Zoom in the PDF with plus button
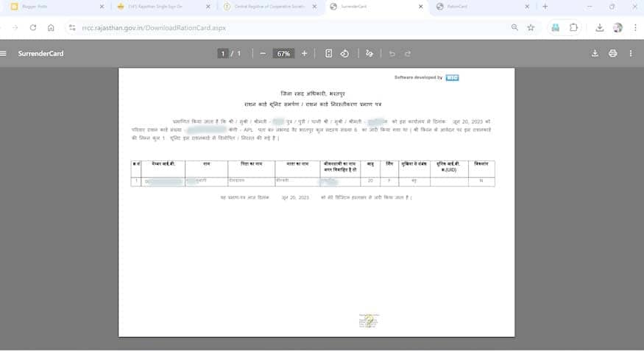This screenshot has height=351, width=644. 304,53
